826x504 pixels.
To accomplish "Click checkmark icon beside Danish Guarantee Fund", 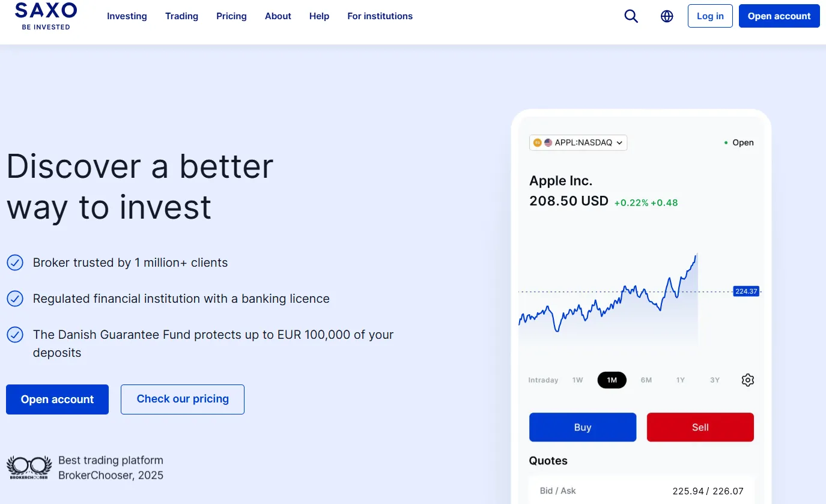I will [15, 335].
